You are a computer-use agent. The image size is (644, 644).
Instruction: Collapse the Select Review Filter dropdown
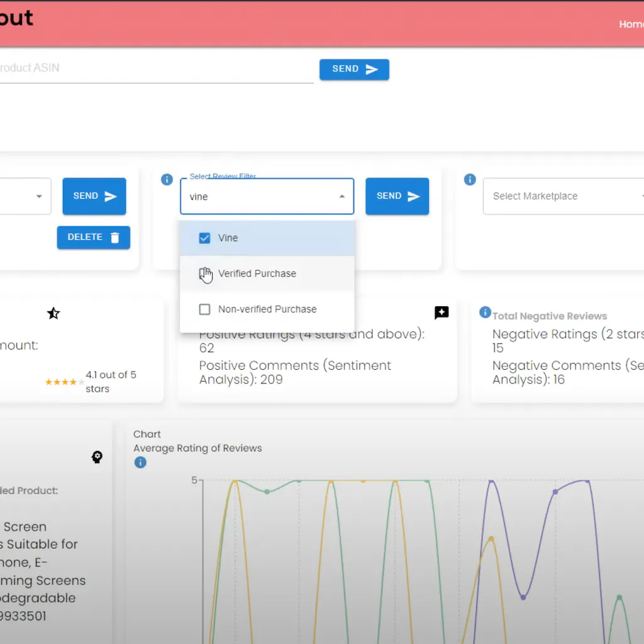click(x=343, y=196)
